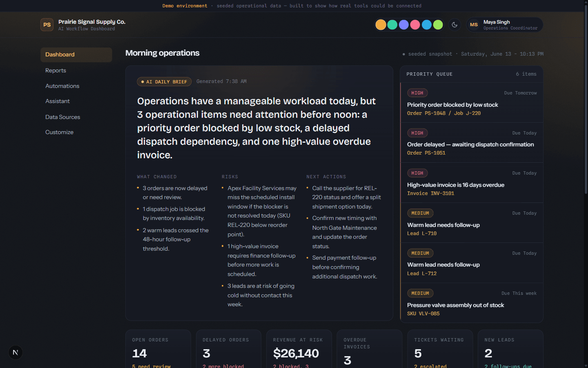588x368 pixels.
Task: Select the teal green accent swatch
Action: 392,25
